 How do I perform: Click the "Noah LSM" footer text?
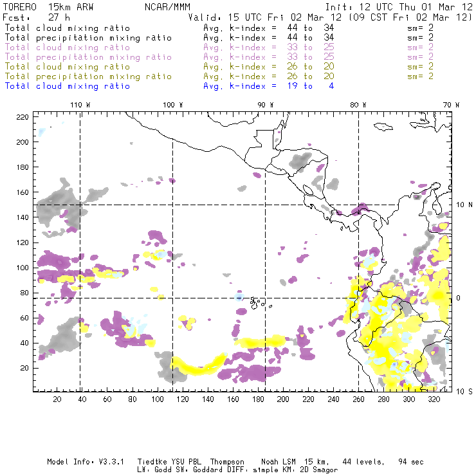[278, 462]
